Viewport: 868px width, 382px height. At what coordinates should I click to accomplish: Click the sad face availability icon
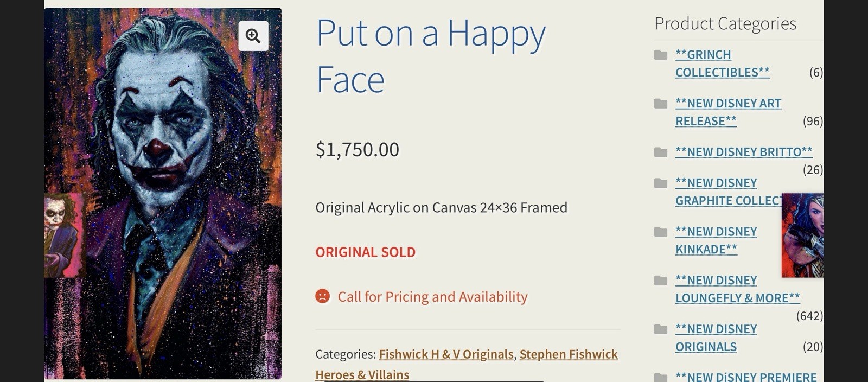click(x=323, y=296)
